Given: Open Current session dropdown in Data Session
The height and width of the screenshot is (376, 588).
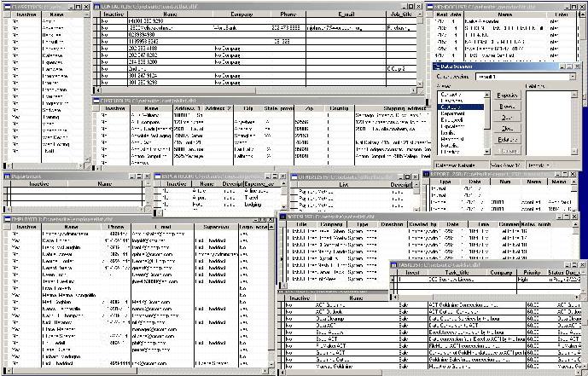Looking at the screenshot, I should (573, 77).
